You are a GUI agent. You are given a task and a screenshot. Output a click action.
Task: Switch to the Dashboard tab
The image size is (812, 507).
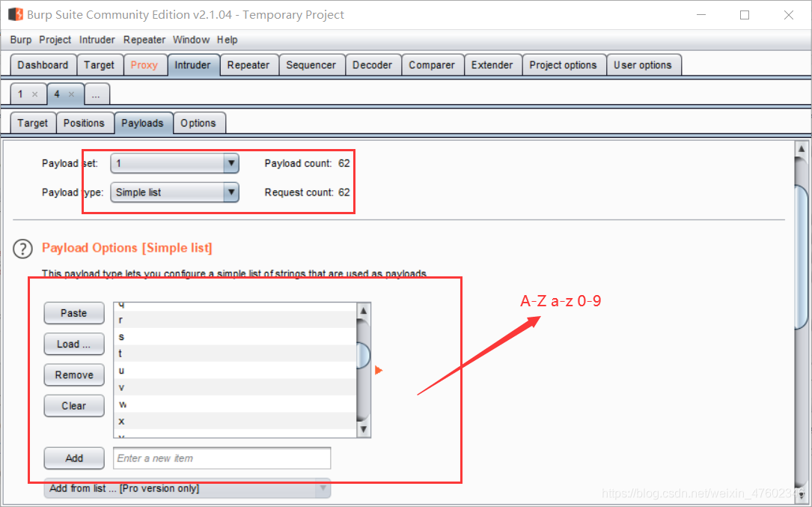pos(43,65)
